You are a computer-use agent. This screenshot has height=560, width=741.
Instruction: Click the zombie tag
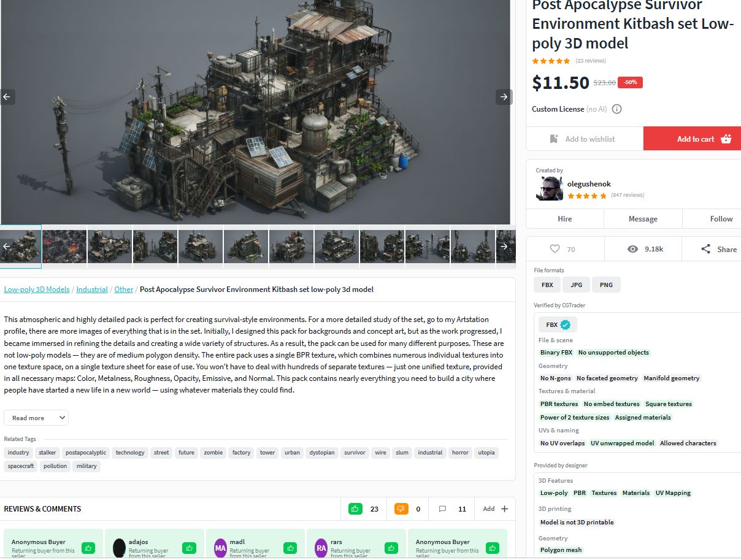coord(213,453)
